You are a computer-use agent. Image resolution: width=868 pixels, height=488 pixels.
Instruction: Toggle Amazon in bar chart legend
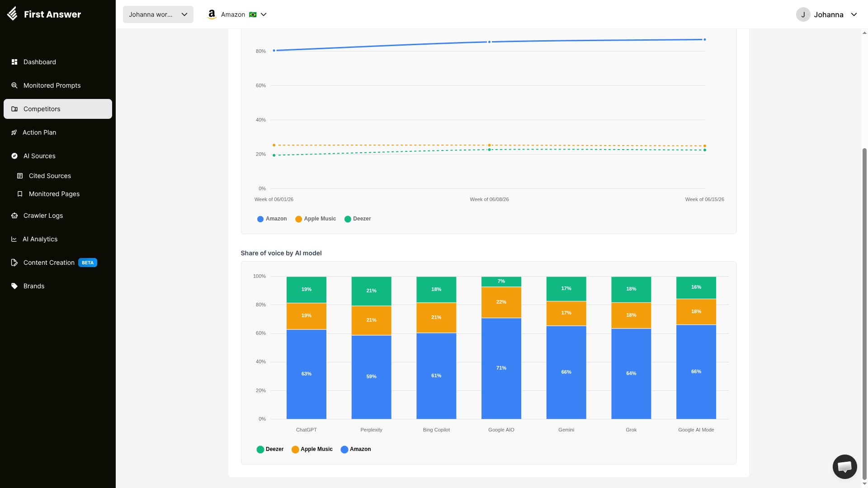pyautogui.click(x=356, y=449)
